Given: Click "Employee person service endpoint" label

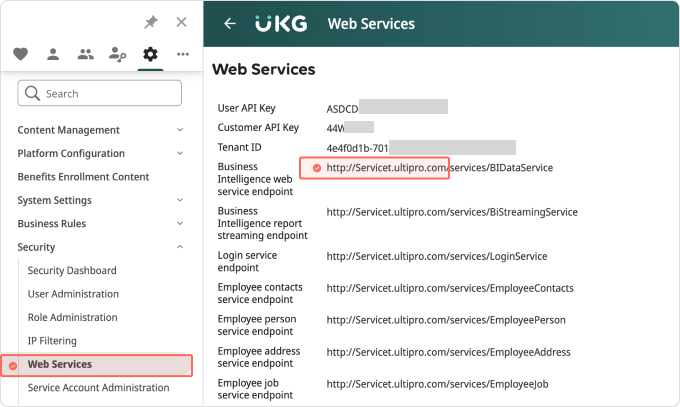Looking at the screenshot, I should click(257, 325).
